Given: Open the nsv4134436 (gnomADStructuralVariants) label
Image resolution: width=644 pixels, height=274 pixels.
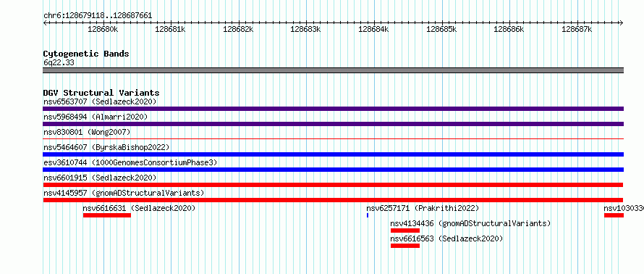Looking at the screenshot, I should click(470, 223).
